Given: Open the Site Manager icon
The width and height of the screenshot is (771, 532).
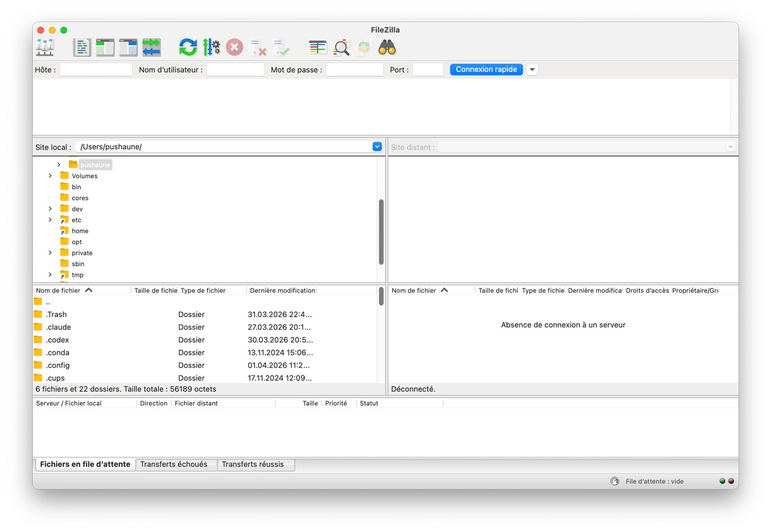Looking at the screenshot, I should click(45, 47).
